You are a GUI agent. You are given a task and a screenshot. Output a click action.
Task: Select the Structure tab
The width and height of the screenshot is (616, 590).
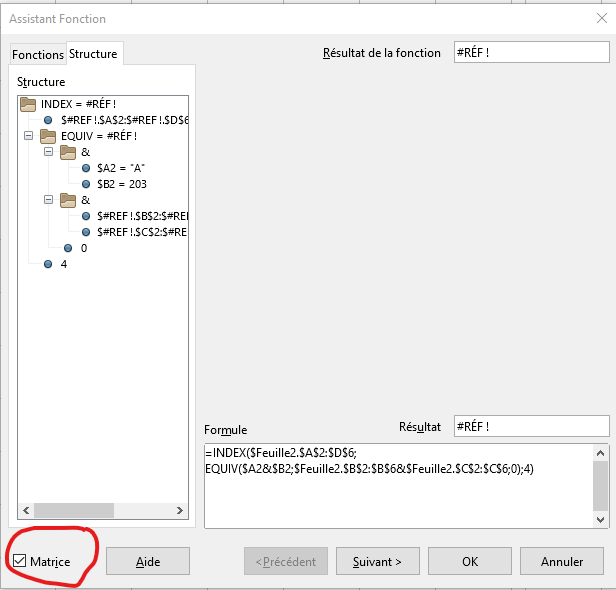click(93, 54)
